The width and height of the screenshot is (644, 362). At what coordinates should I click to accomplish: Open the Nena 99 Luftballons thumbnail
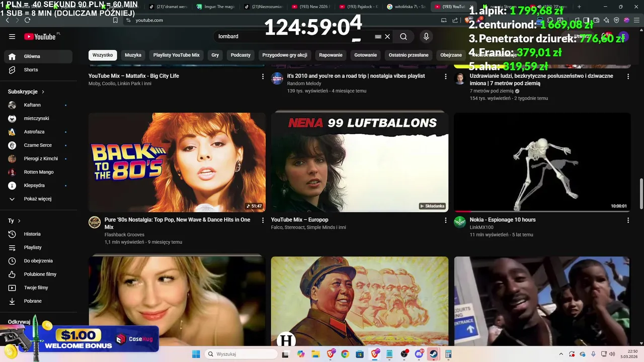click(360, 162)
